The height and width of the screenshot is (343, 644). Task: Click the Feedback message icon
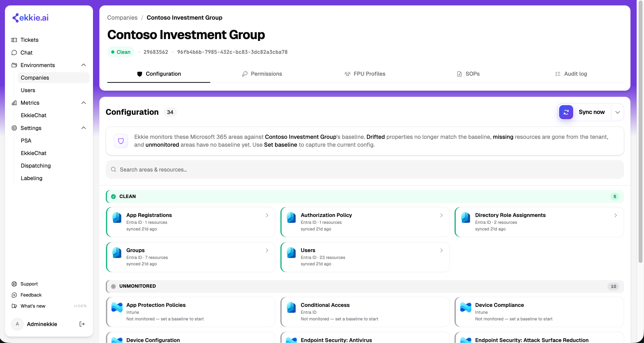pos(14,295)
